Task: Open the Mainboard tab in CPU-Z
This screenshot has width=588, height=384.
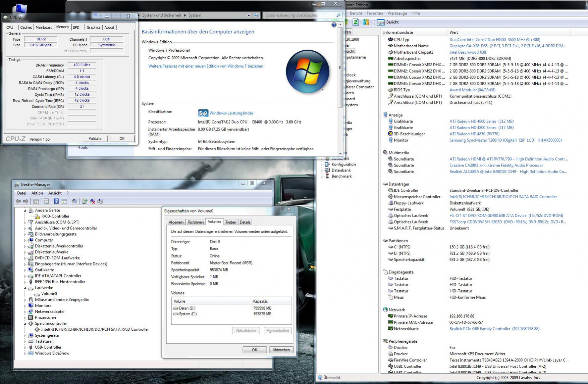Action: pyautogui.click(x=44, y=27)
